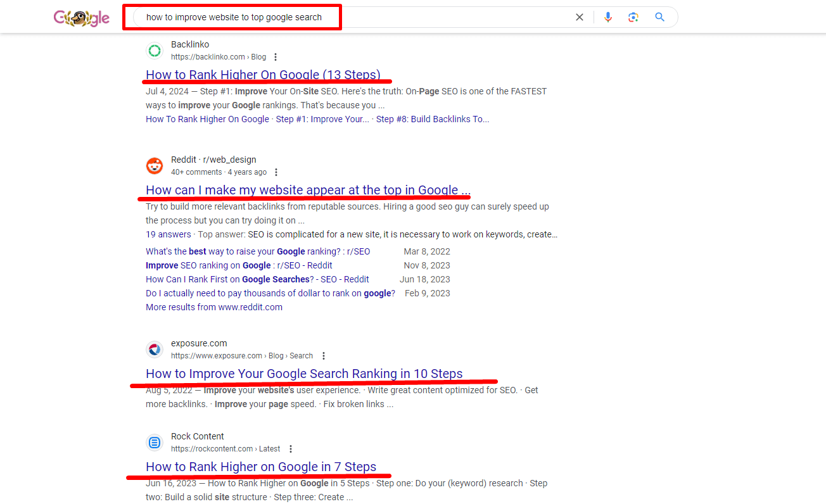Click the Google logo
The width and height of the screenshot is (826, 504).
pyautogui.click(x=82, y=18)
